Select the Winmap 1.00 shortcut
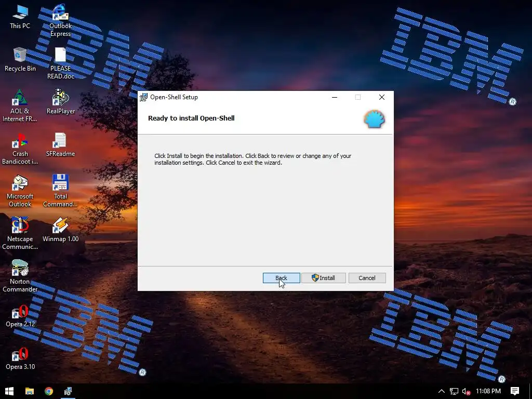Viewport: 532px width, 399px height. click(x=60, y=230)
